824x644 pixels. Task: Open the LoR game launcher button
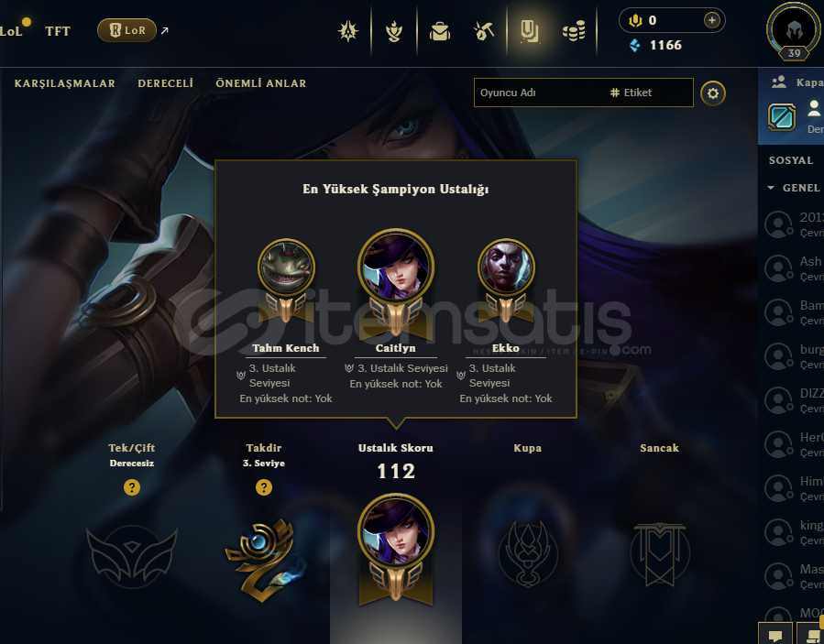point(126,30)
